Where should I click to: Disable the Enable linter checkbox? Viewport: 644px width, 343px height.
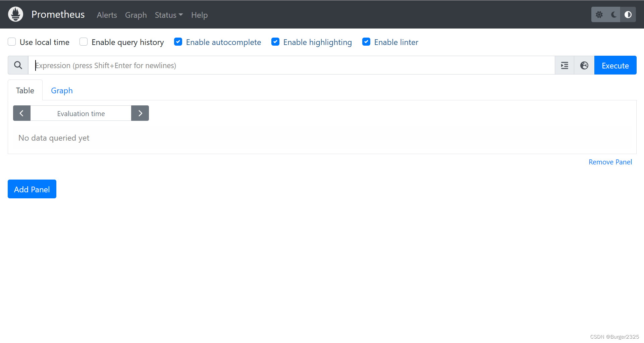[x=366, y=42]
